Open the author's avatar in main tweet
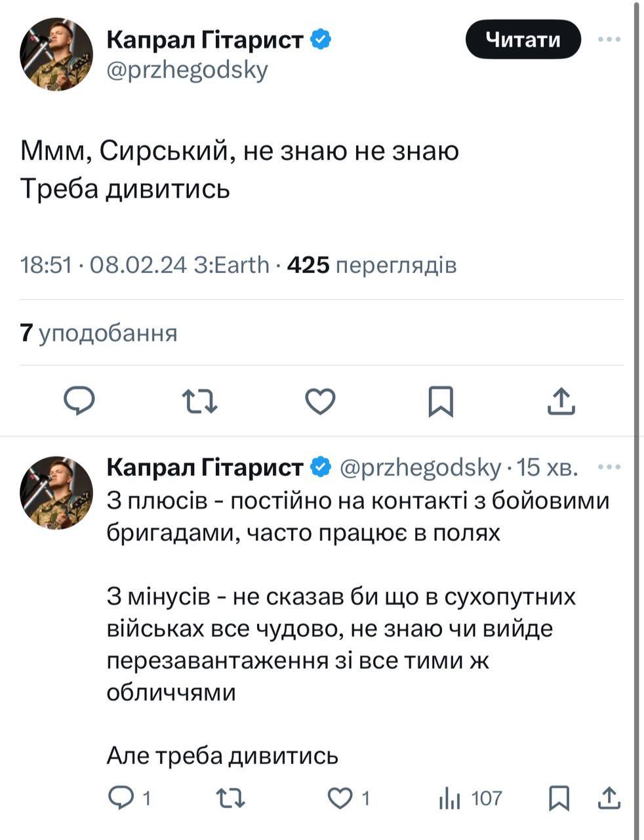 tap(56, 54)
